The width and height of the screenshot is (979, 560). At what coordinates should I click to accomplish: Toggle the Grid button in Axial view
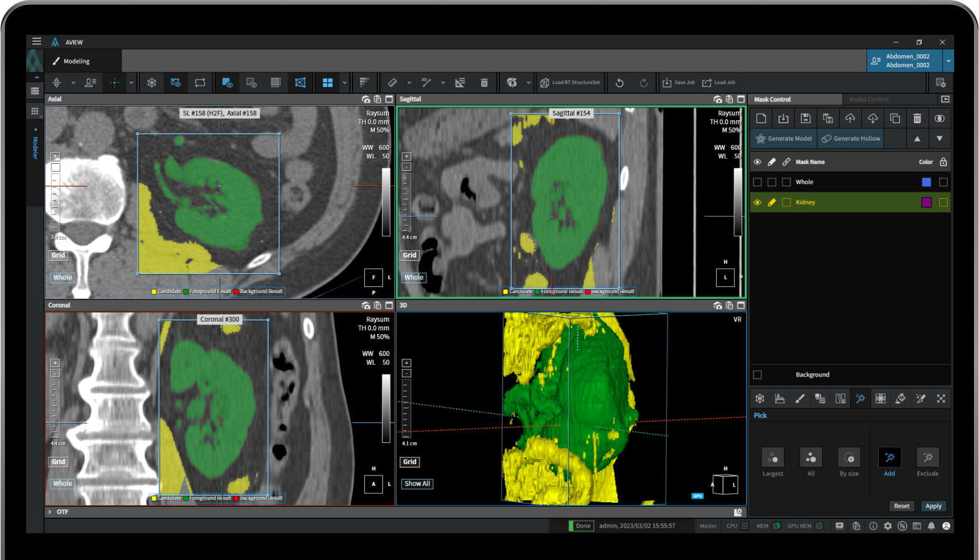tap(59, 255)
